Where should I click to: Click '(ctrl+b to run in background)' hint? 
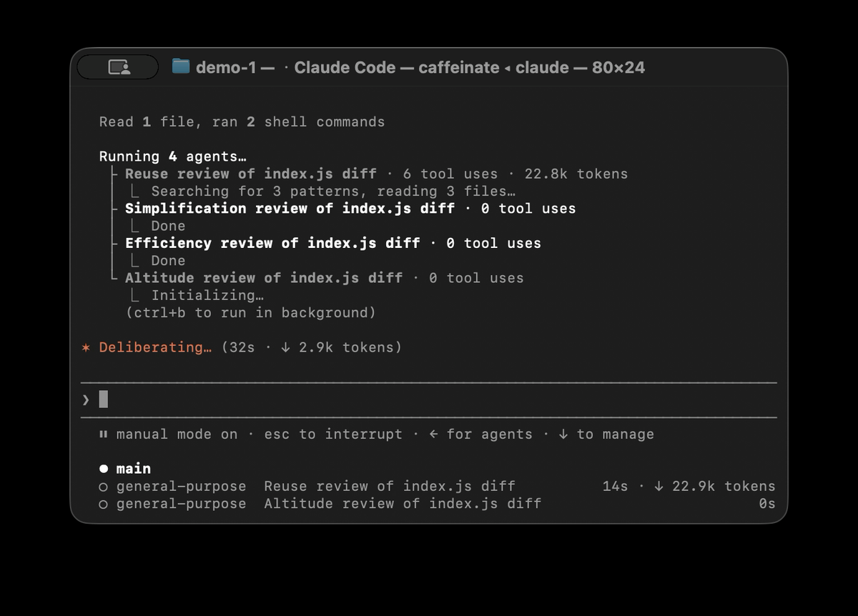(251, 312)
